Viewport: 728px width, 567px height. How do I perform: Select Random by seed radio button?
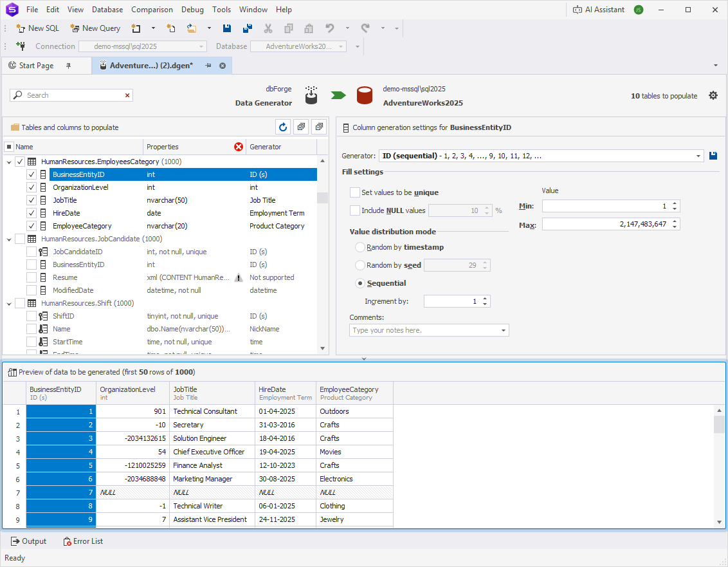pyautogui.click(x=360, y=265)
